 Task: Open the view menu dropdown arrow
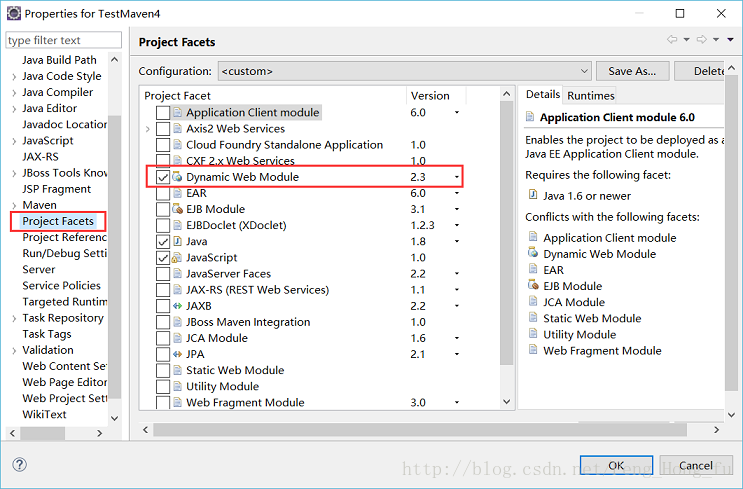click(x=731, y=39)
